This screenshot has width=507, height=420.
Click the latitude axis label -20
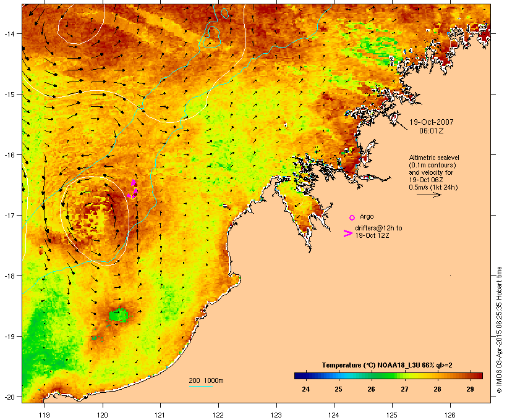click(x=9, y=397)
